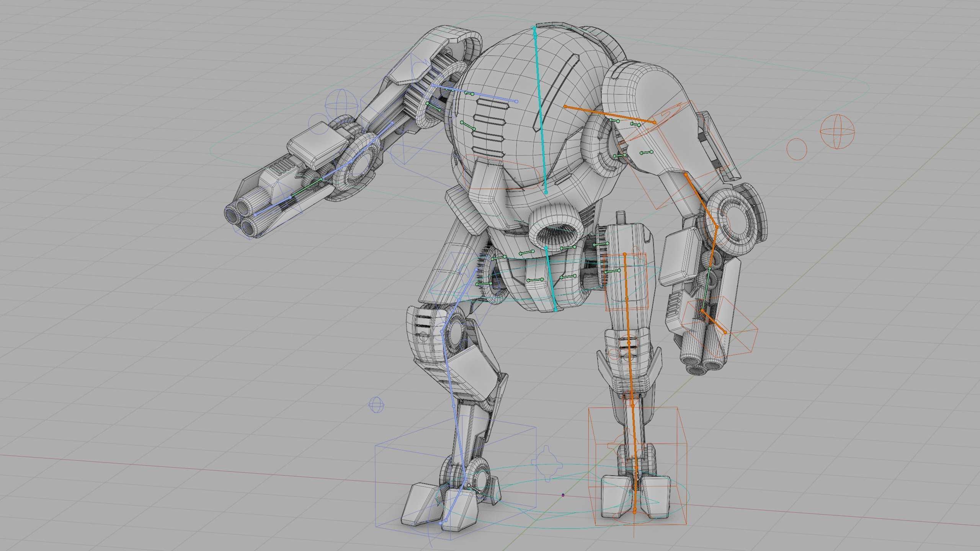The height and width of the screenshot is (551, 980).
Task: Click the purple origin dot on the ground
Action: pos(563,495)
